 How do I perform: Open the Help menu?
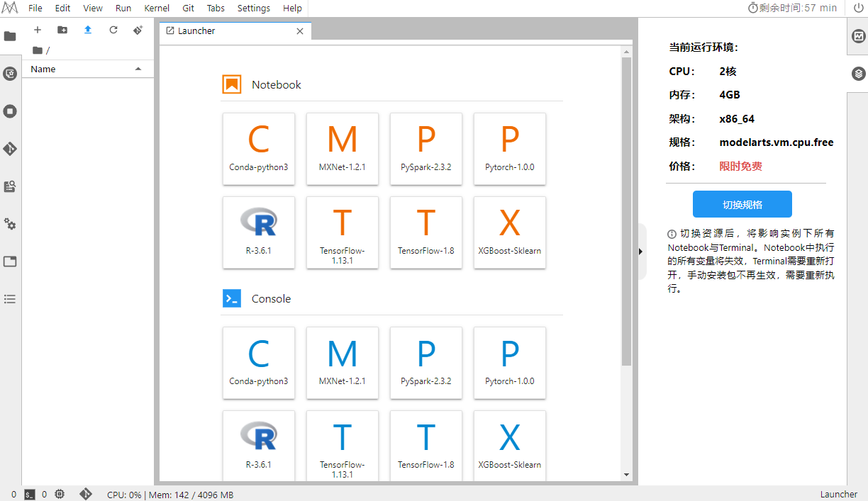point(292,9)
